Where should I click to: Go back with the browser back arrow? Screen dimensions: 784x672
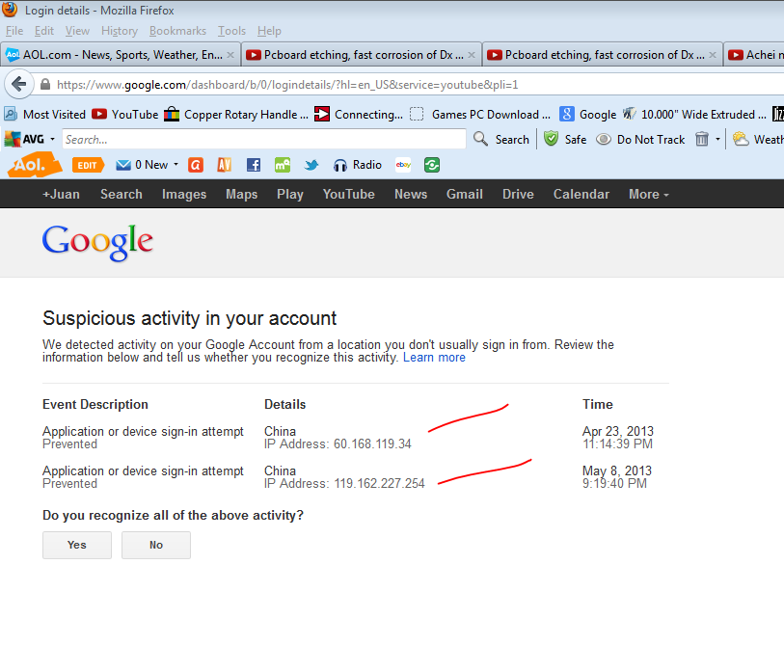[18, 84]
